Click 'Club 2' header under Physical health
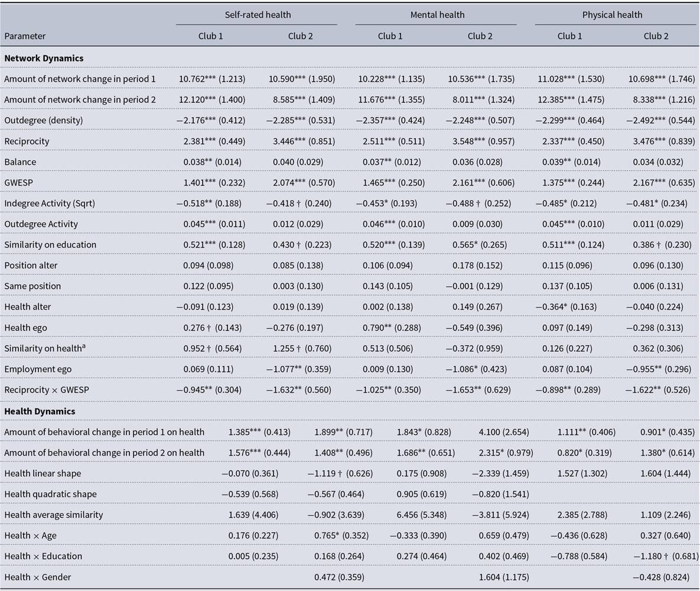Viewport: 700px width, 591px height. [656, 36]
